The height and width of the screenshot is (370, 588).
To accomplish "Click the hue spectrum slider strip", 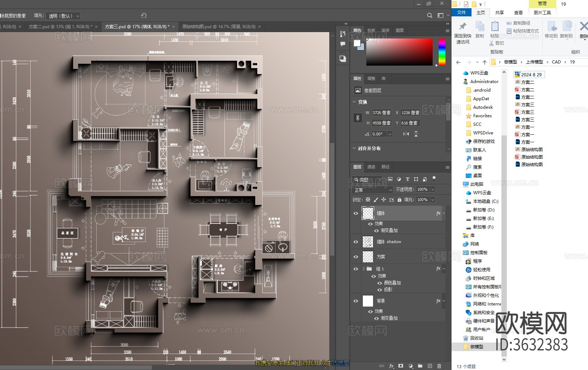I will (442, 52).
